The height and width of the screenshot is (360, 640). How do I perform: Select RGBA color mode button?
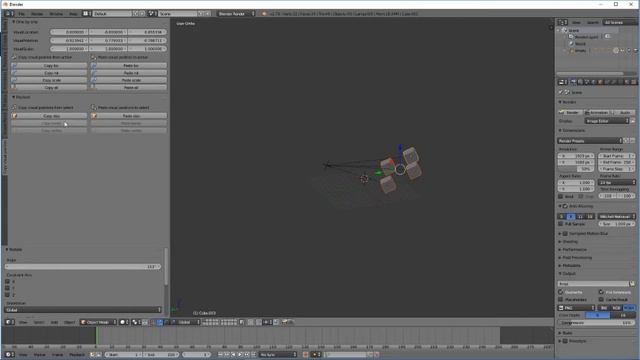click(x=629, y=308)
